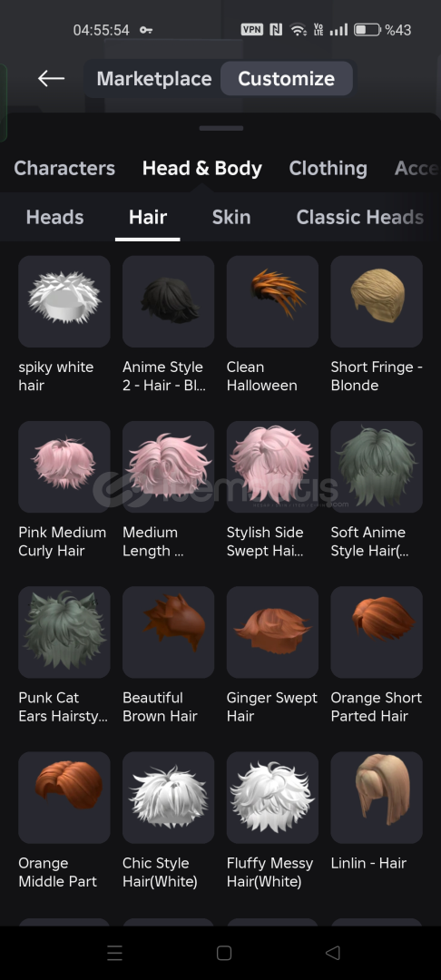The height and width of the screenshot is (980, 441).
Task: Select the Skin sub-tab
Action: [x=231, y=217]
